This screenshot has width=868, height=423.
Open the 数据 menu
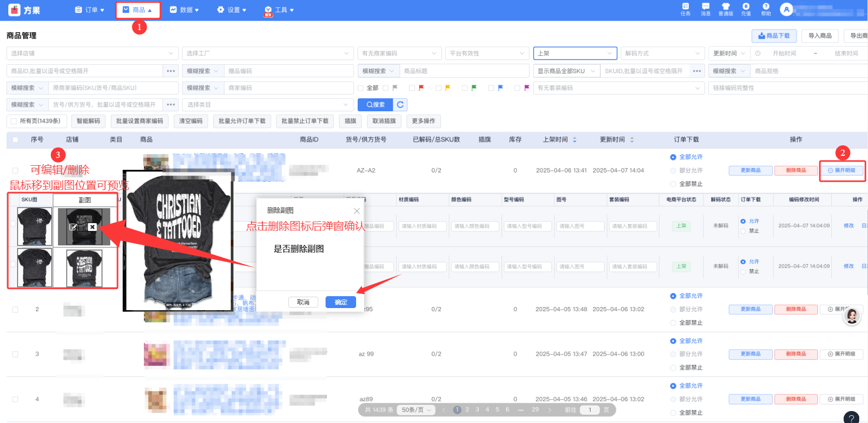[x=185, y=10]
